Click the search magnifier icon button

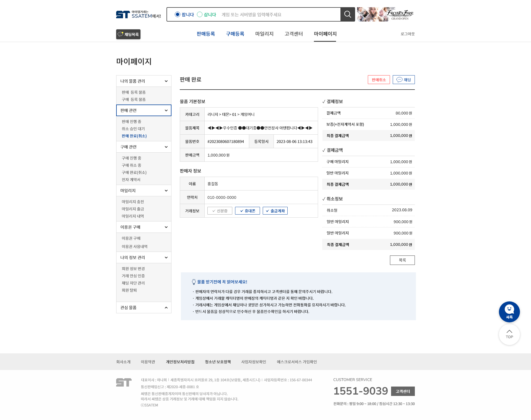(348, 14)
